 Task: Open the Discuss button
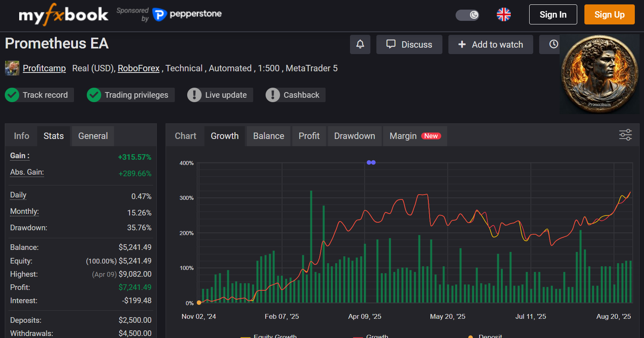409,44
